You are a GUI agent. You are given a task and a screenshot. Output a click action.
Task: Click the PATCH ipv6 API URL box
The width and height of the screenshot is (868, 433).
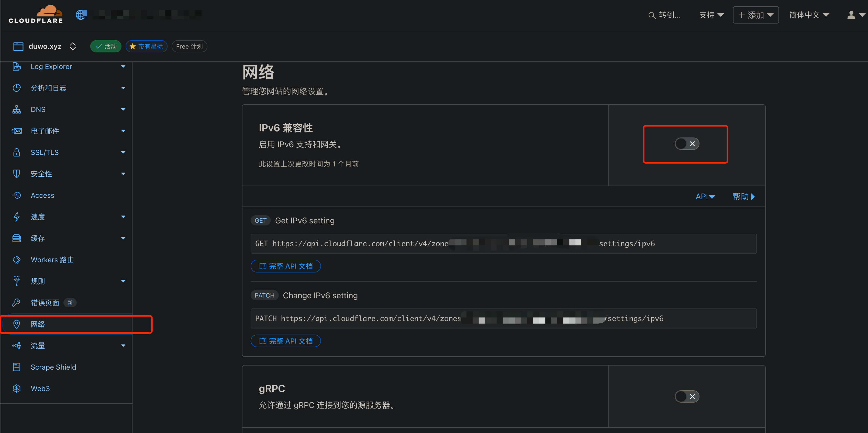tap(503, 318)
